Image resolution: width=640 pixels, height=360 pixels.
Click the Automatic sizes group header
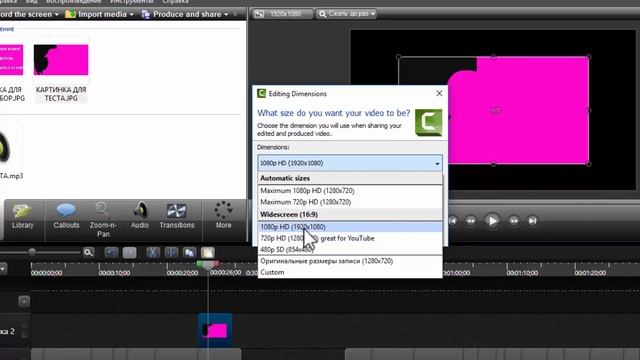(x=350, y=178)
